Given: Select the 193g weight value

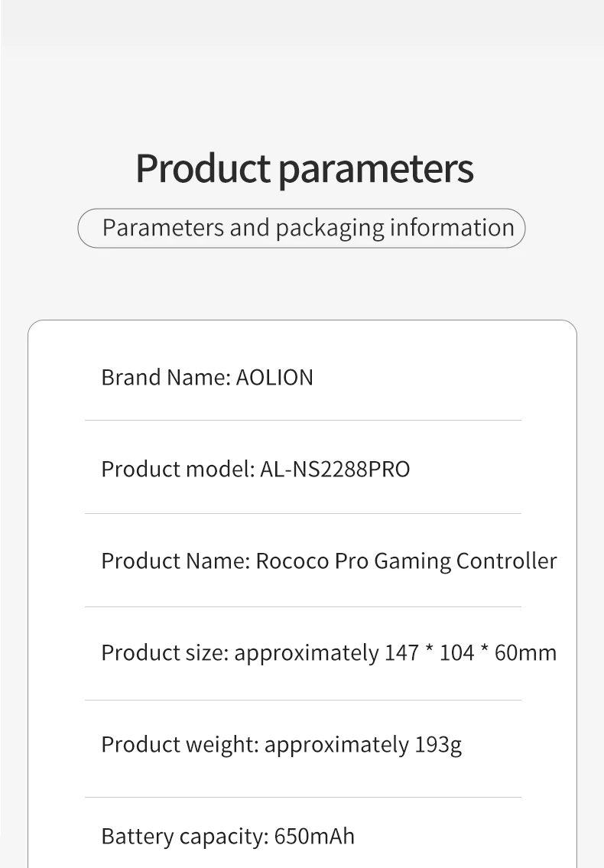Looking at the screenshot, I should click(438, 744).
